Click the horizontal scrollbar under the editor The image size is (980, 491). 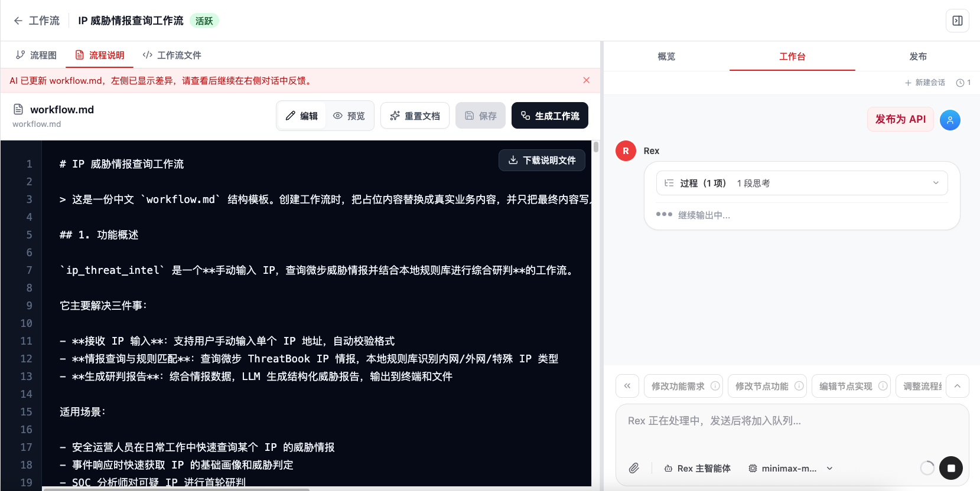coord(176,489)
